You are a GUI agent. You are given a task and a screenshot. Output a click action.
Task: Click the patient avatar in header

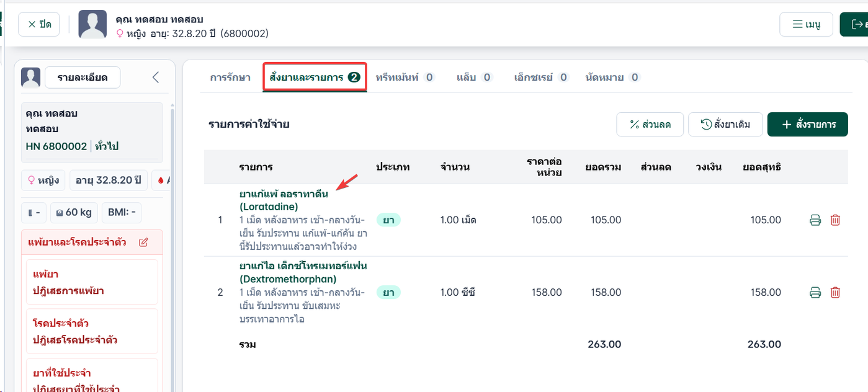click(92, 24)
